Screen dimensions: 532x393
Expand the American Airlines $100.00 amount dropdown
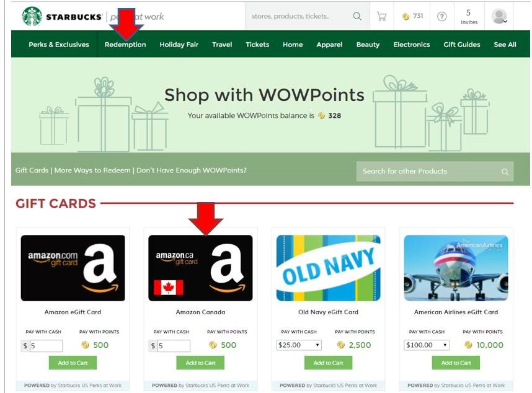pyautogui.click(x=427, y=345)
